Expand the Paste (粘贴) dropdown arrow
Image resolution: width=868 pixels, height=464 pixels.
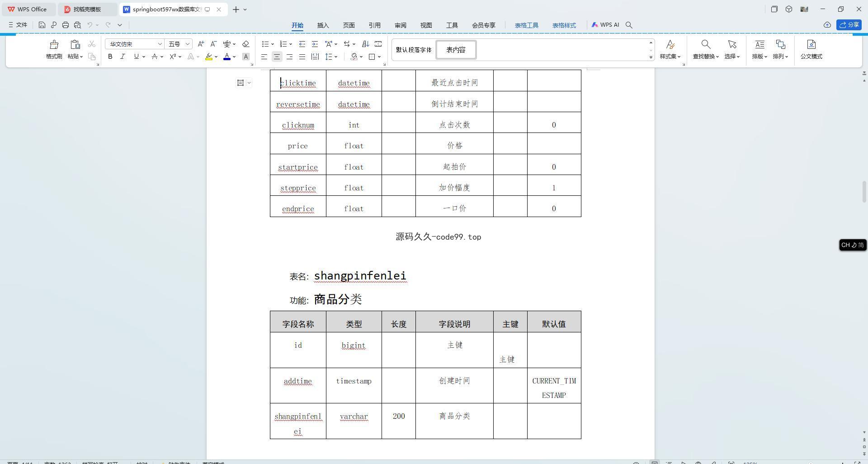[81, 57]
